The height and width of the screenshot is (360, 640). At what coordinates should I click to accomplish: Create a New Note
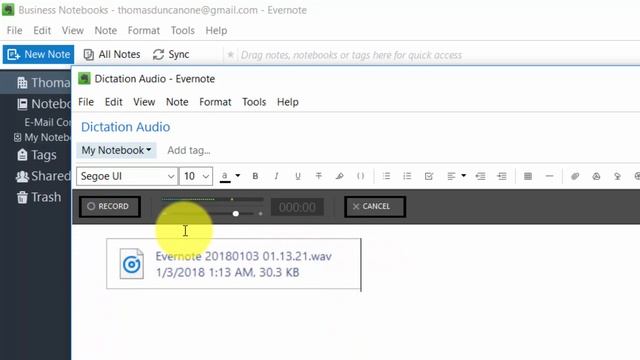(38, 54)
